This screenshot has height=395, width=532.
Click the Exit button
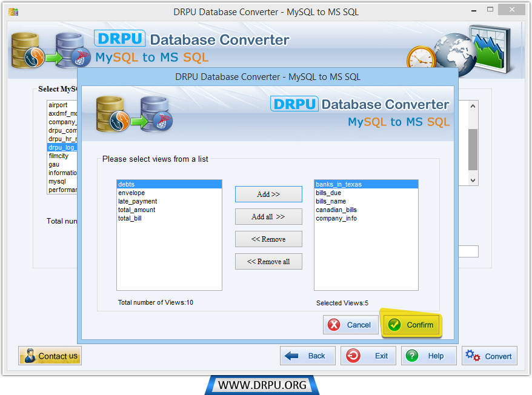click(368, 356)
